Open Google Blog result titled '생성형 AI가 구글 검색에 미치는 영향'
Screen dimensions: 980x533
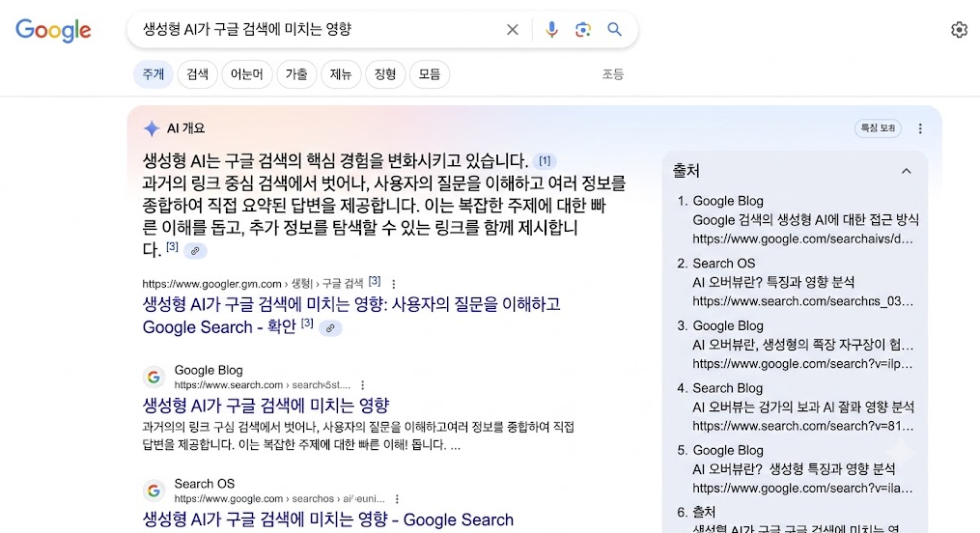(266, 405)
